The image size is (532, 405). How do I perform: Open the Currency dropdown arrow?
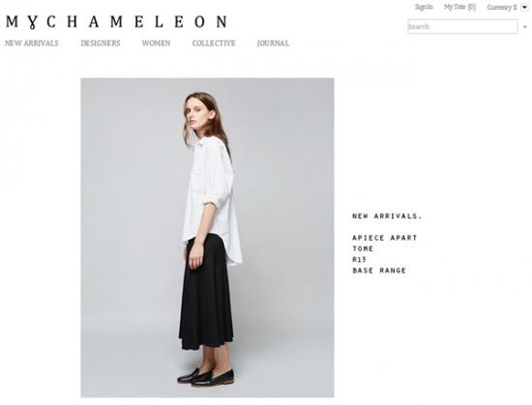point(524,7)
